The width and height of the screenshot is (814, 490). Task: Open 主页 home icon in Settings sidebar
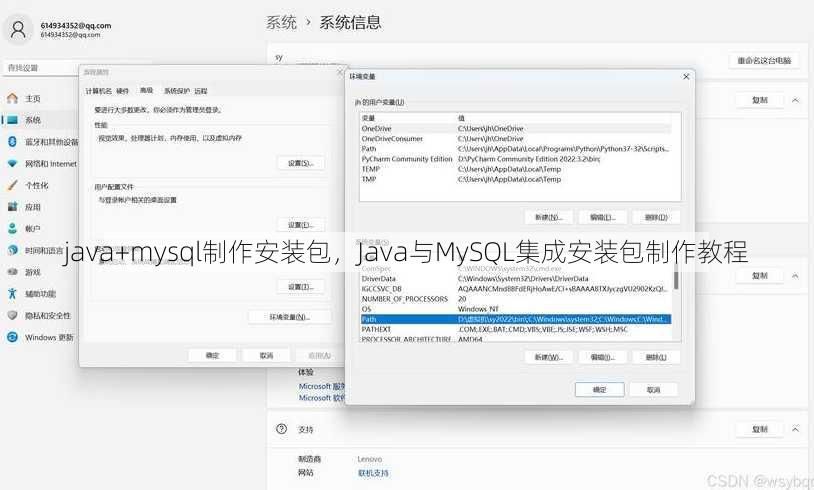pyautogui.click(x=12, y=98)
